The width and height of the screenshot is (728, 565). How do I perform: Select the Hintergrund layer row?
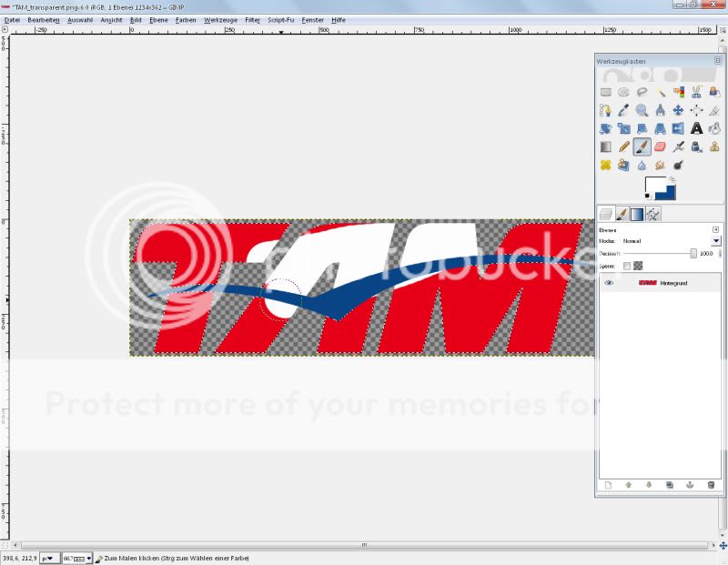[x=673, y=284]
